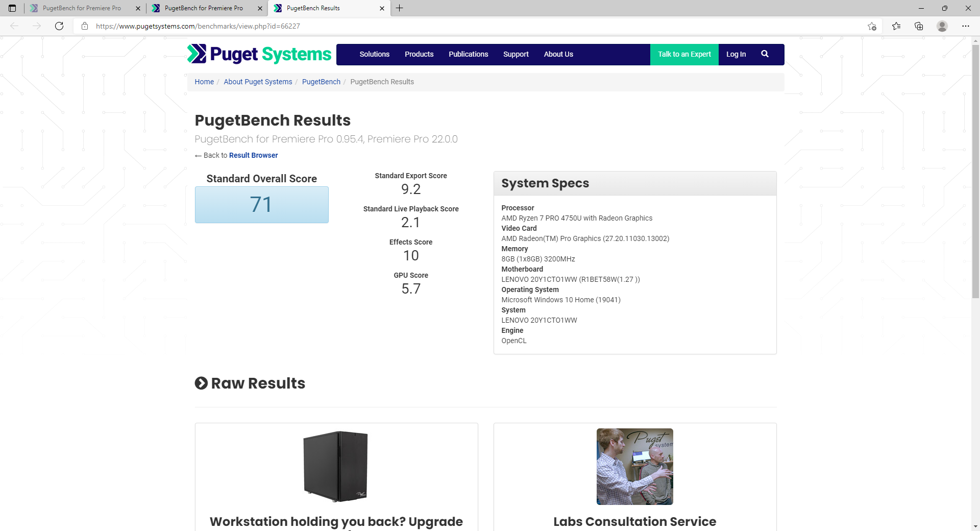
Task: Click the AMD Radeon Pro Graphics video card text
Action: (x=585, y=238)
